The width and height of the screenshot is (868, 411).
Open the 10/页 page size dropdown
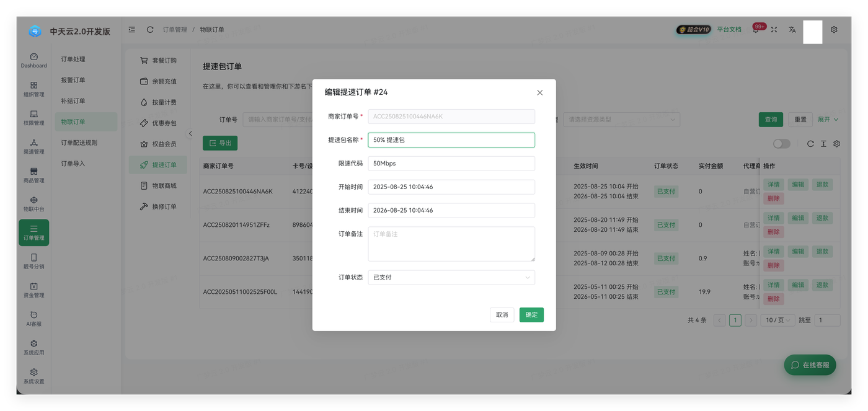778,320
